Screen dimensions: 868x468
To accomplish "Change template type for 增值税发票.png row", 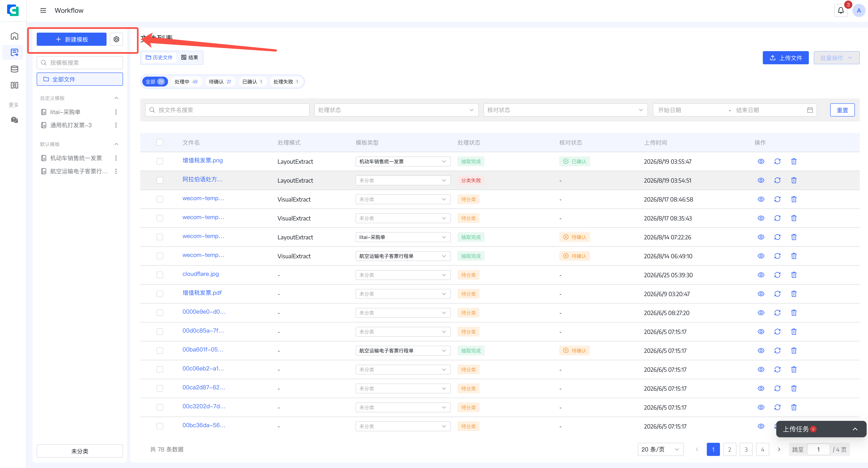I will click(403, 161).
